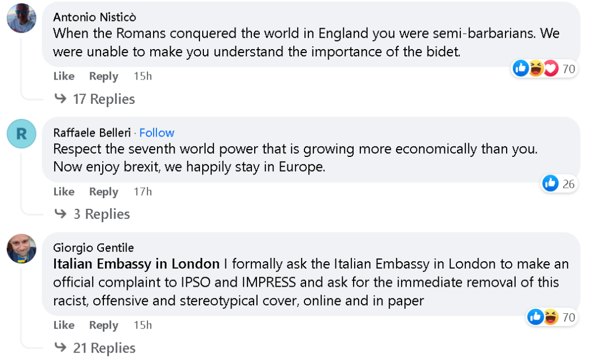This screenshot has height=364, width=610.
Task: Open Antonio Nisticò's profile picture
Action: pos(21,18)
